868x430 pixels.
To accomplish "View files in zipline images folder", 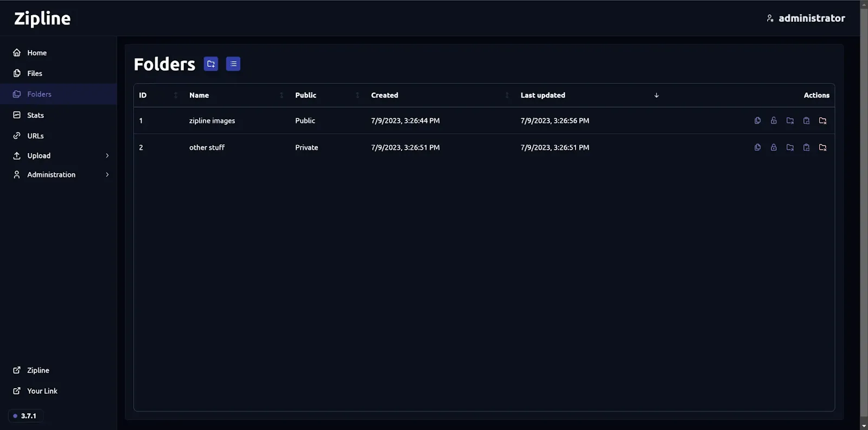I will [x=757, y=121].
